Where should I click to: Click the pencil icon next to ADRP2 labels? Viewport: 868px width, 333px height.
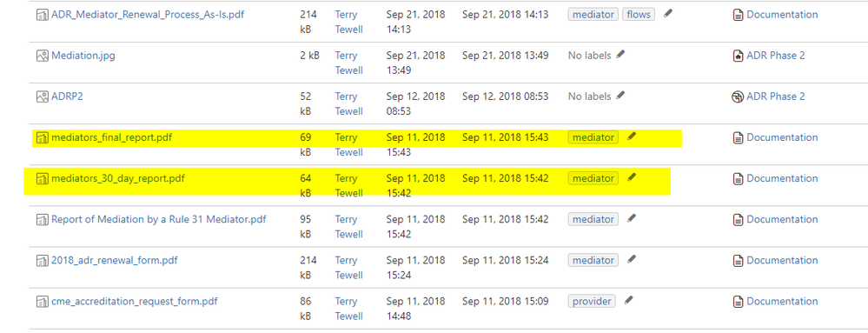pyautogui.click(x=620, y=96)
